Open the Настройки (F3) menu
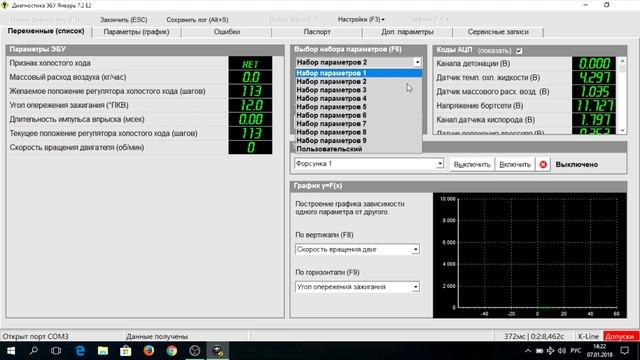 coord(361,19)
